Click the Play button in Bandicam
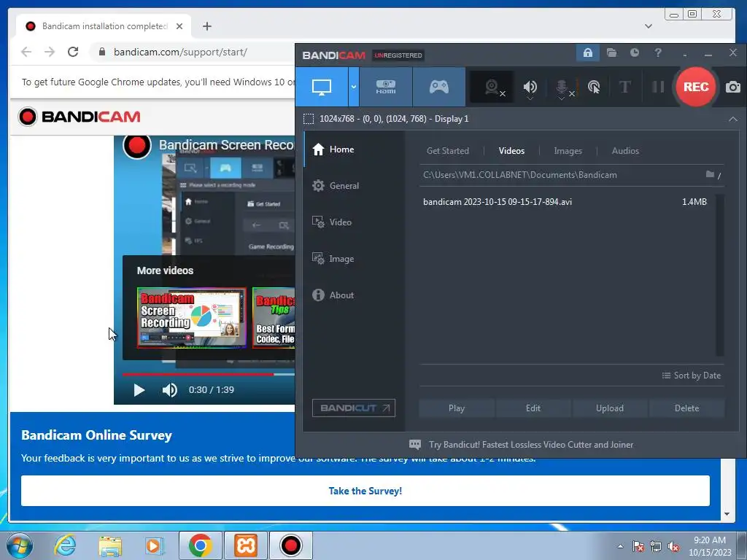 457,408
